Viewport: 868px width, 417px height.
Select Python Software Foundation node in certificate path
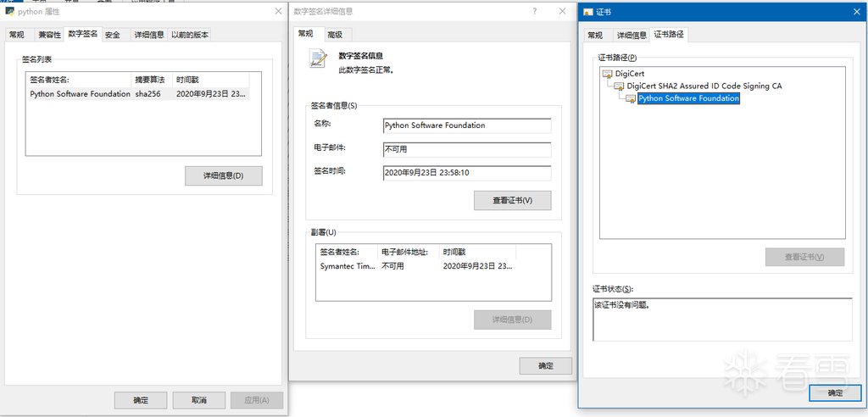pyautogui.click(x=688, y=98)
